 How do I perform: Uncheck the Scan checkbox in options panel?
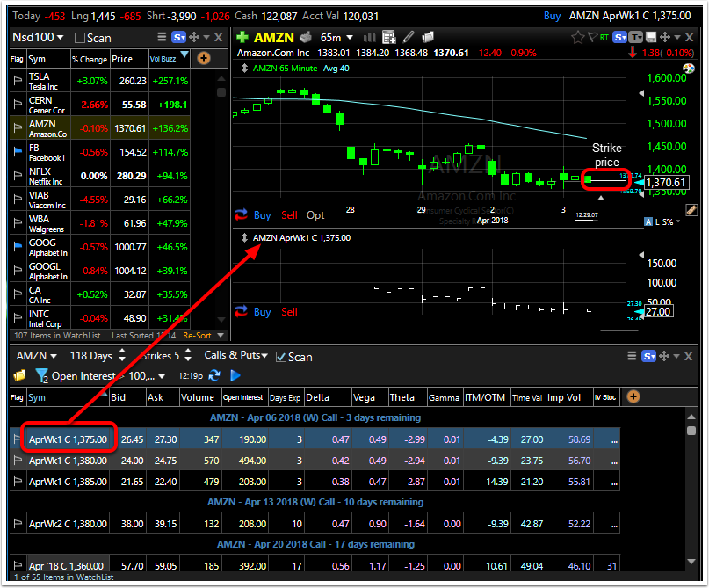click(x=281, y=357)
